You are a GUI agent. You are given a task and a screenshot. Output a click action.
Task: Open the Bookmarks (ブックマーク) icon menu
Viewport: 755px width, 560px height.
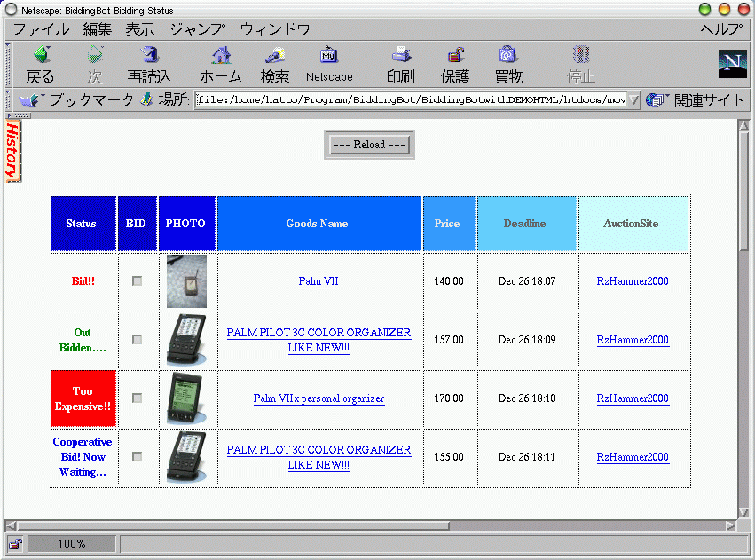coord(30,100)
